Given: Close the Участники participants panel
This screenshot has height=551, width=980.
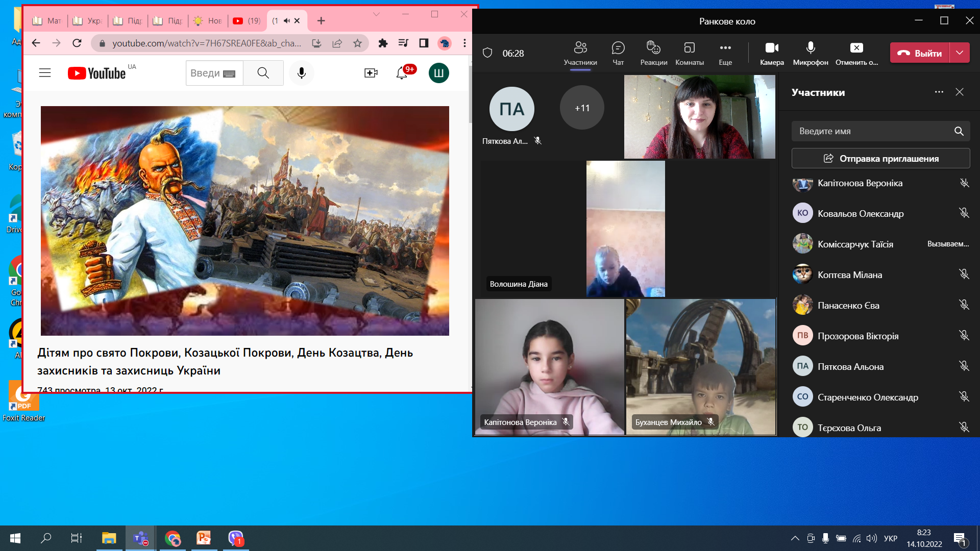Looking at the screenshot, I should 960,92.
